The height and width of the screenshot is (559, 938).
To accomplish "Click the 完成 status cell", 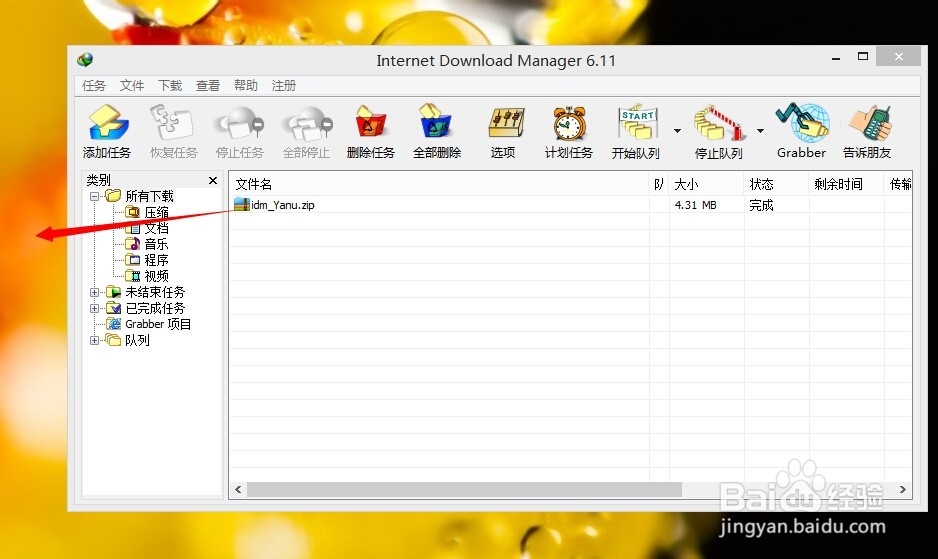I will [x=762, y=205].
